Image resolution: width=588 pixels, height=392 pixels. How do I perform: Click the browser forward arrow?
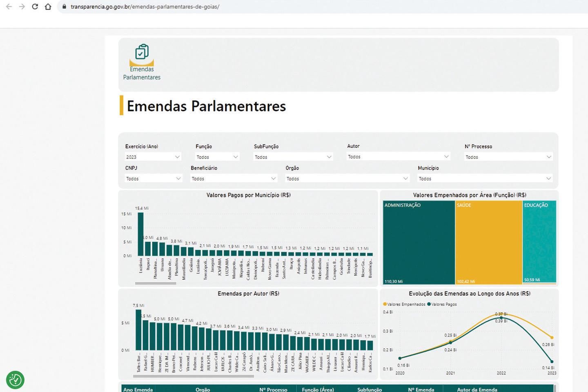tap(22, 7)
